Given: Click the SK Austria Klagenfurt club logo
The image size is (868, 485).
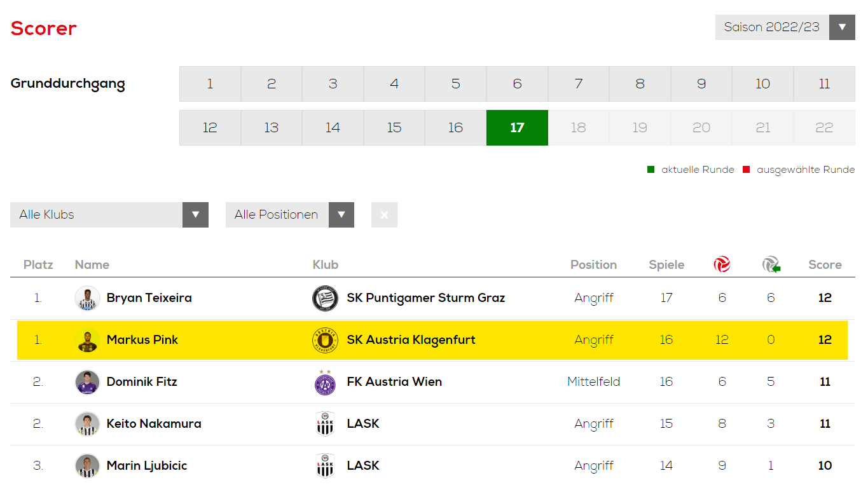Looking at the screenshot, I should [x=325, y=340].
